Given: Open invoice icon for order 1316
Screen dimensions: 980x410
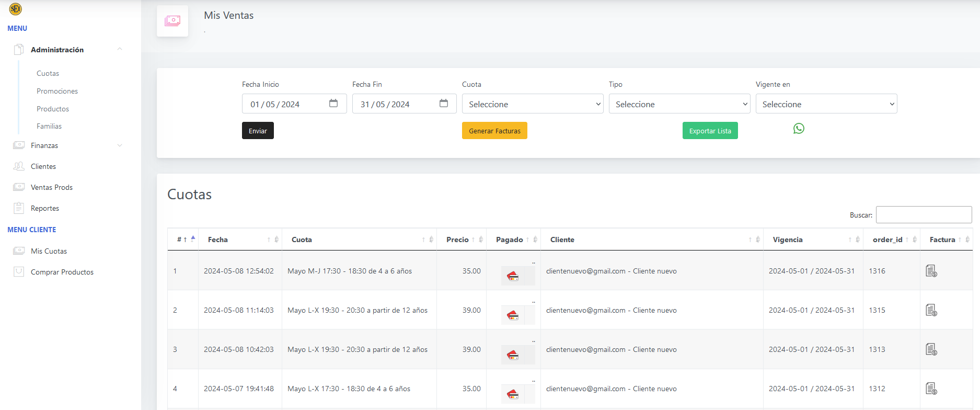Looking at the screenshot, I should [931, 271].
